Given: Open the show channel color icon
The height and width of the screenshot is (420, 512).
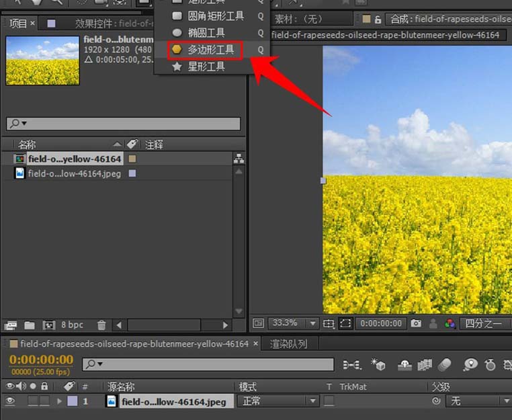Looking at the screenshot, I should [x=450, y=323].
